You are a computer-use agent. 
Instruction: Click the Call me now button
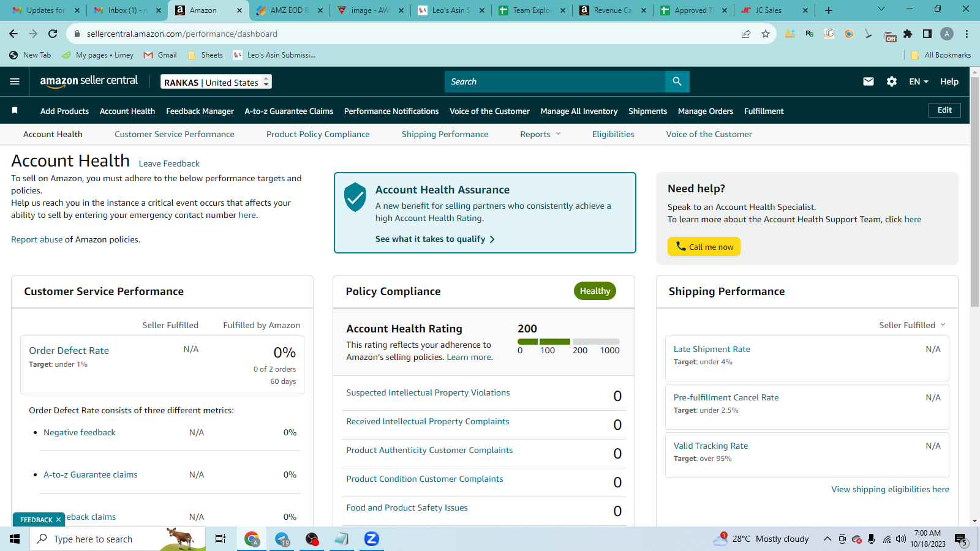(704, 246)
